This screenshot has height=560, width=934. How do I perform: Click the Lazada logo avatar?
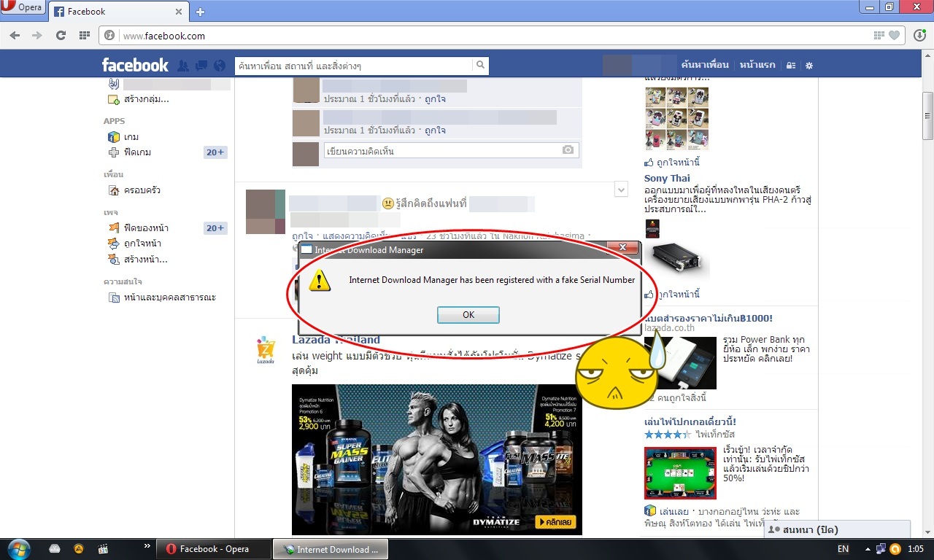[x=266, y=351]
